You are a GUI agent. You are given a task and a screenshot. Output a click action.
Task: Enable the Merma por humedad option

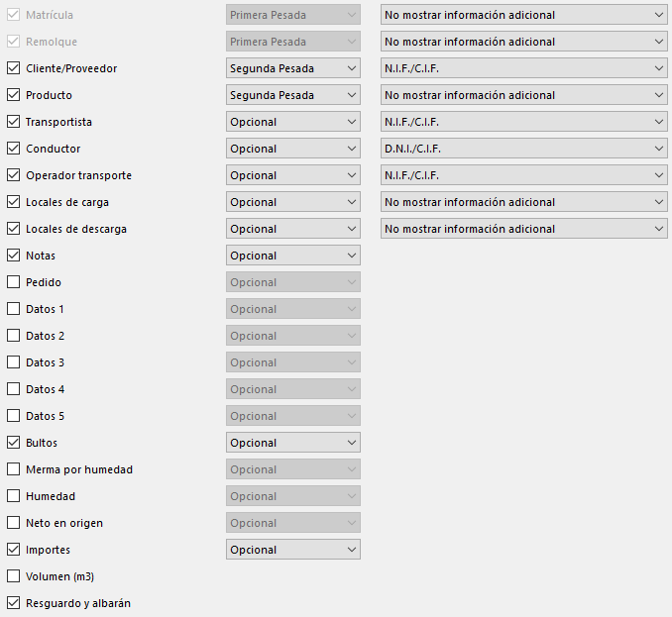coord(13,469)
